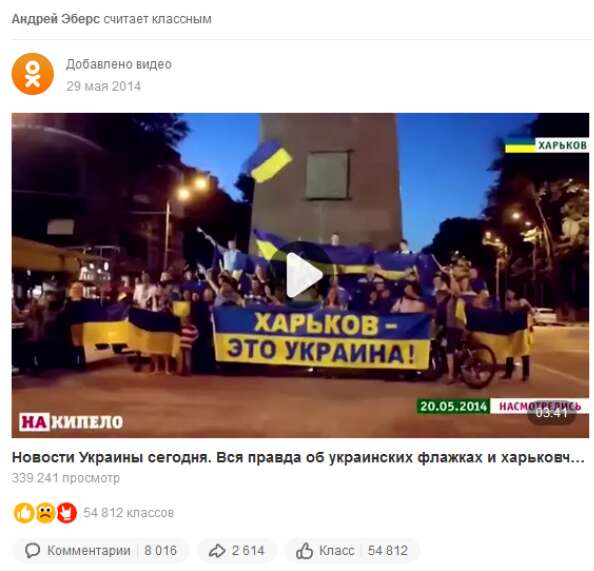This screenshot has height=571, width=594.
Task: Click the sad face reaction emoji
Action: [x=45, y=513]
